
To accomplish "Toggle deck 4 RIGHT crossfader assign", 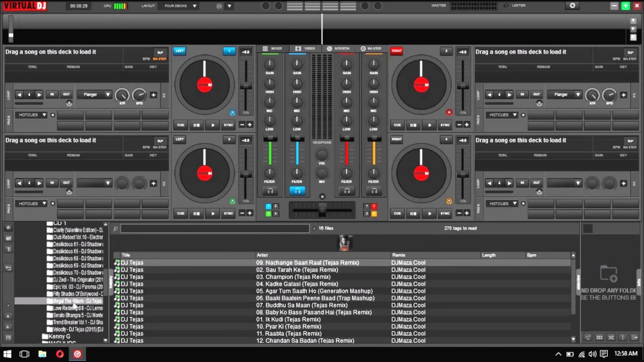I will 396,139.
